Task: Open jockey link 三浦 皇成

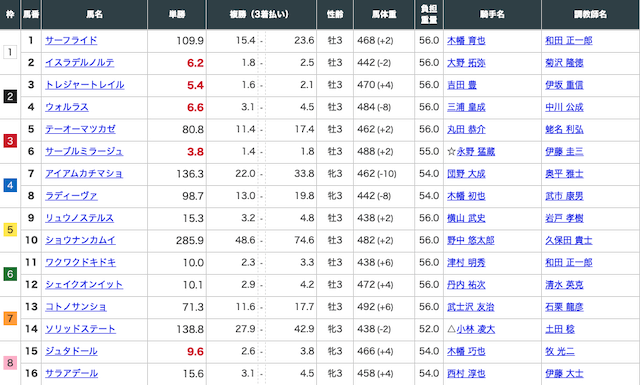Action: pos(466,107)
